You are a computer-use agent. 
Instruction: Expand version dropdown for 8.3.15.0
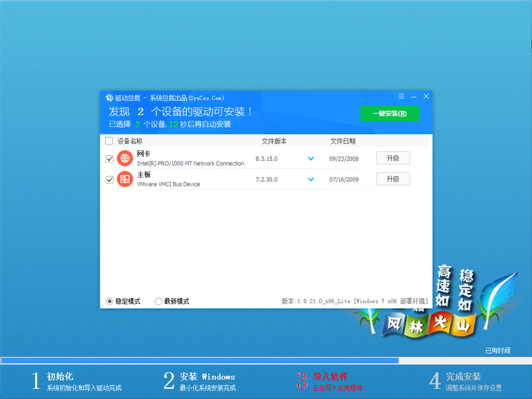311,158
